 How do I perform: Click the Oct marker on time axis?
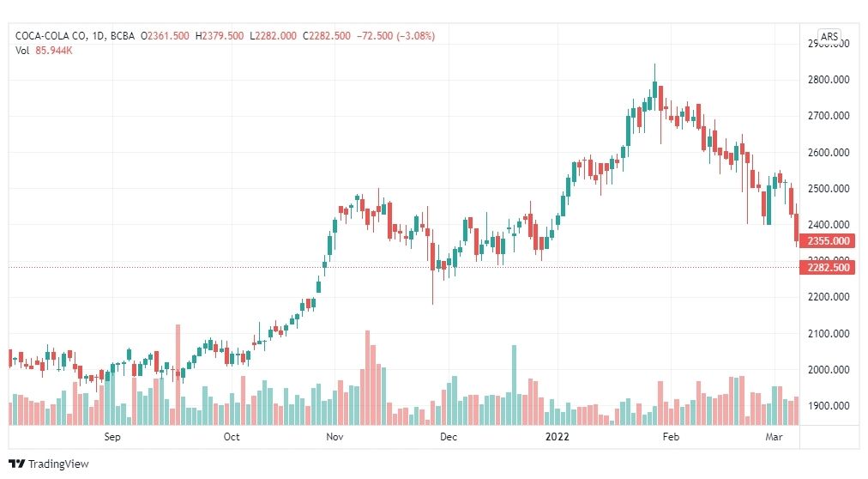coord(232,437)
